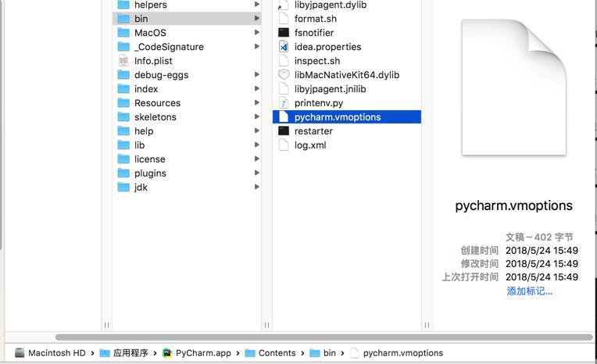Expand the _CodeSignature folder arrow
This screenshot has height=364, width=597.
pyautogui.click(x=257, y=46)
